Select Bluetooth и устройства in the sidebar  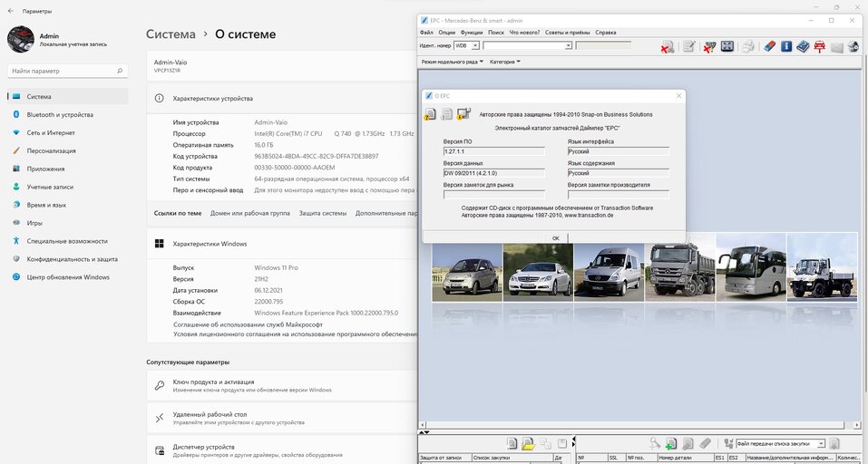67,114
